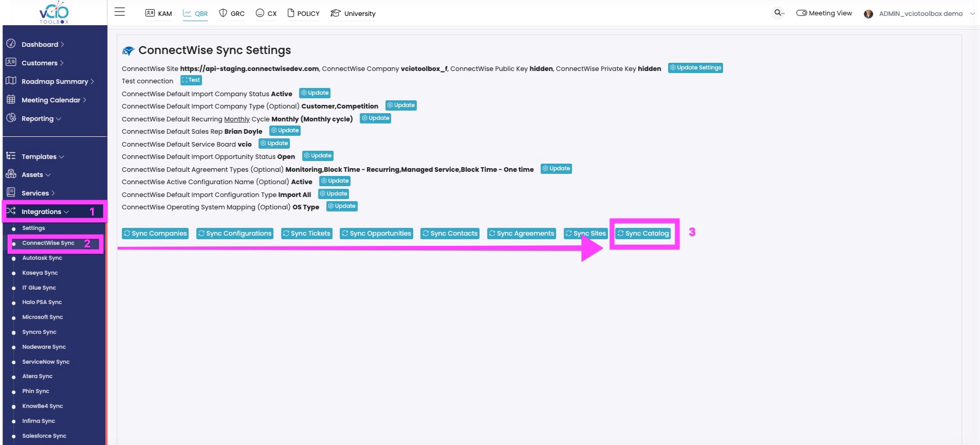Image resolution: width=980 pixels, height=445 pixels.
Task: Open Halo PSA Sync in sidebar
Action: pyautogui.click(x=42, y=302)
